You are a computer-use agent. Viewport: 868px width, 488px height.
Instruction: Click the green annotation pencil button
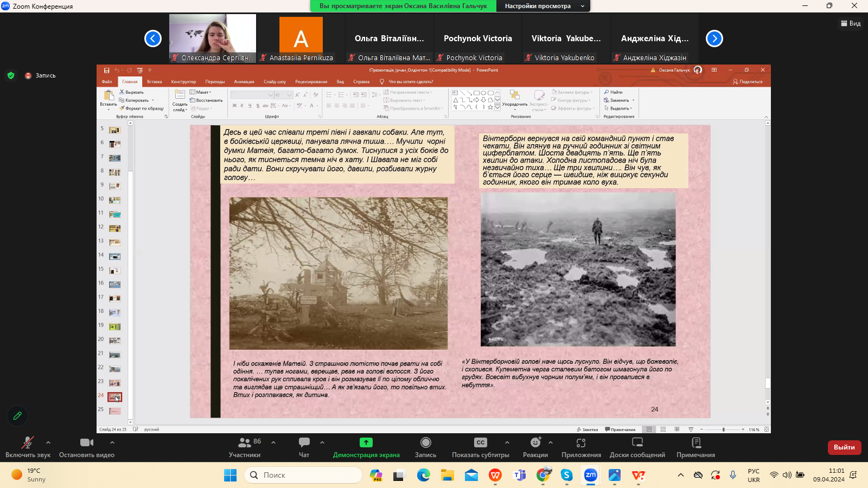17,416
